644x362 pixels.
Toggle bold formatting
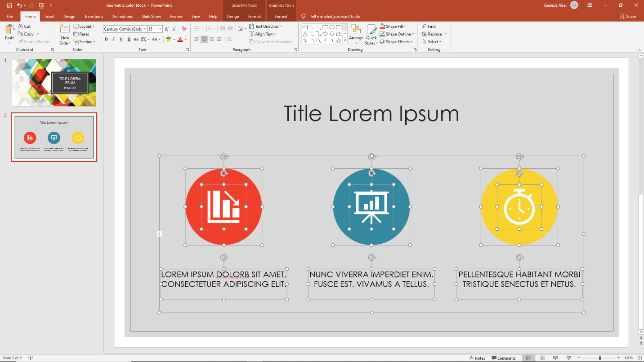(106, 39)
